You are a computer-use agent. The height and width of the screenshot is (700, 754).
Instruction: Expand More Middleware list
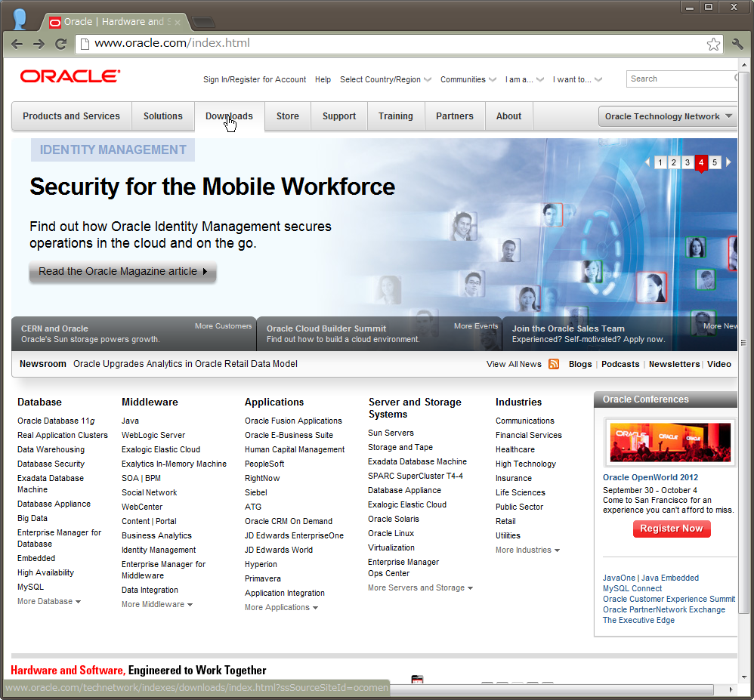[x=157, y=604]
